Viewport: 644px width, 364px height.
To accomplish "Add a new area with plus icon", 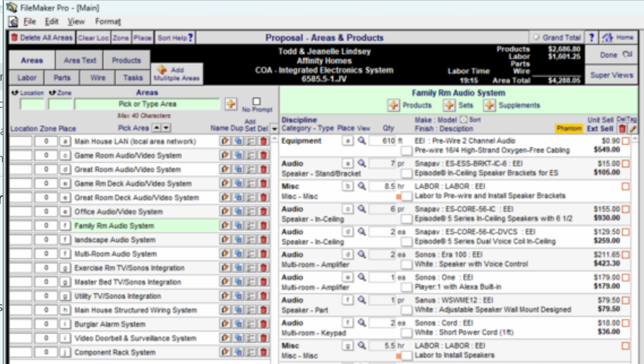I will (x=231, y=104).
